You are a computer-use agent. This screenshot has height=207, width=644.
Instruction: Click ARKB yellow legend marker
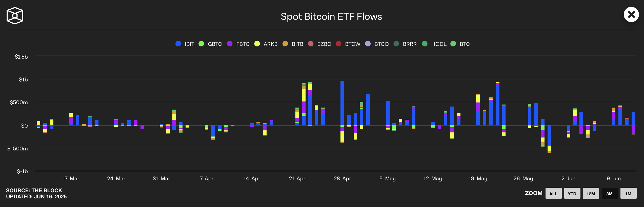click(x=257, y=44)
